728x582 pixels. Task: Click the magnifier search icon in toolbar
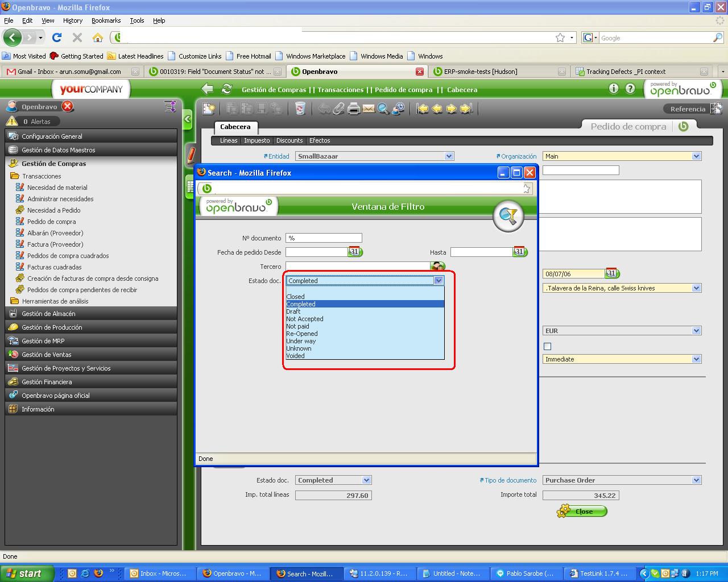coord(383,109)
